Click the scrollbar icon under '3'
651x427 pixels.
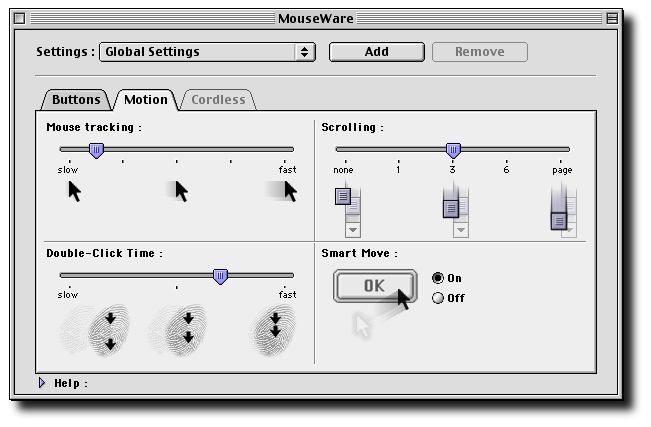455,210
